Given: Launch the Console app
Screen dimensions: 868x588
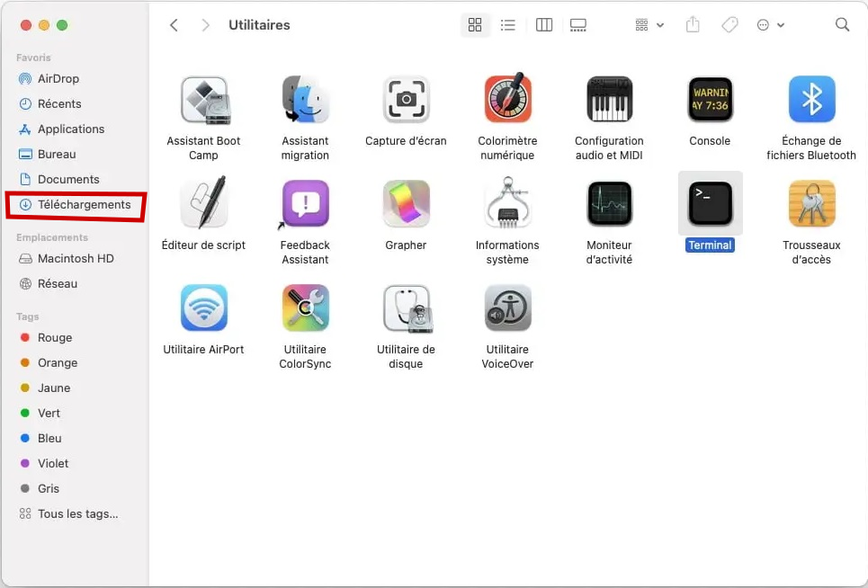Looking at the screenshot, I should pyautogui.click(x=711, y=100).
